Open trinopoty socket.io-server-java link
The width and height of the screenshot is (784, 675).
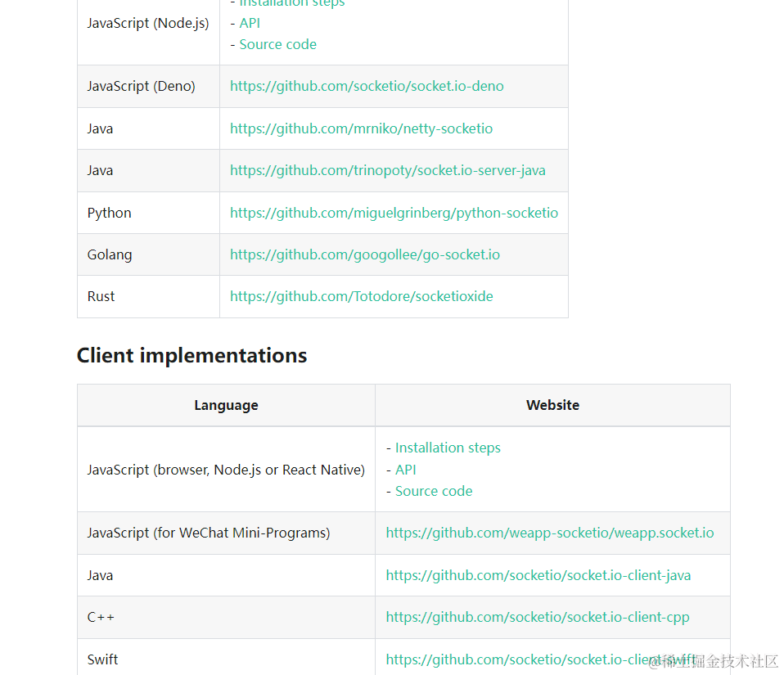[388, 170]
